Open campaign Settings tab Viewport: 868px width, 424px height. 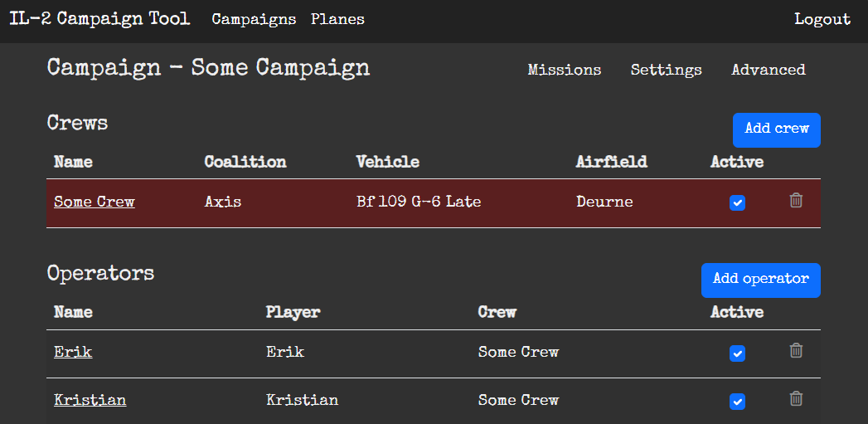pyautogui.click(x=666, y=70)
